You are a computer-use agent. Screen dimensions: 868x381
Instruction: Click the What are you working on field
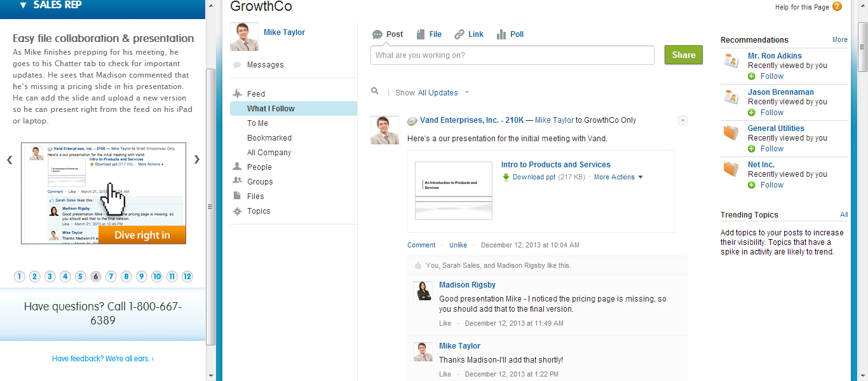[x=512, y=55]
